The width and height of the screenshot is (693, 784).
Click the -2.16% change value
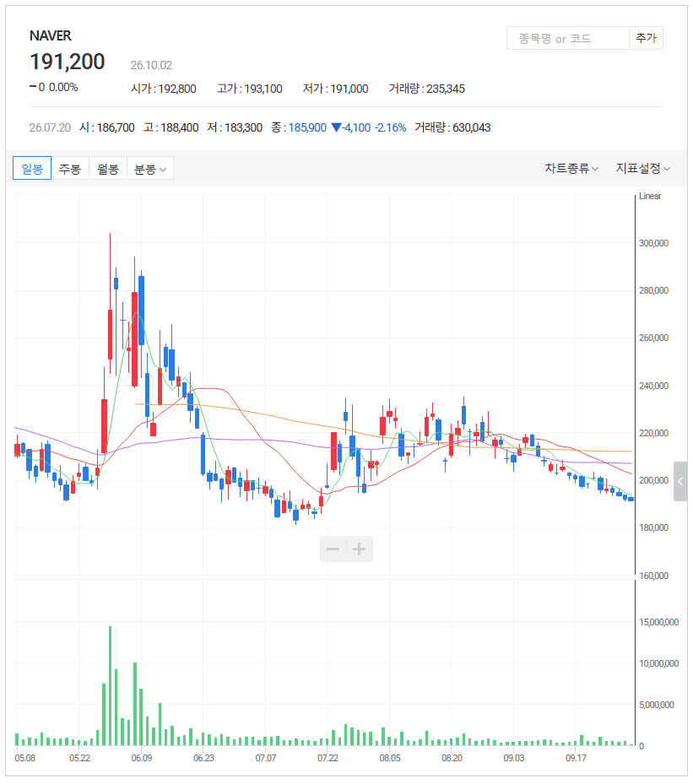391,127
